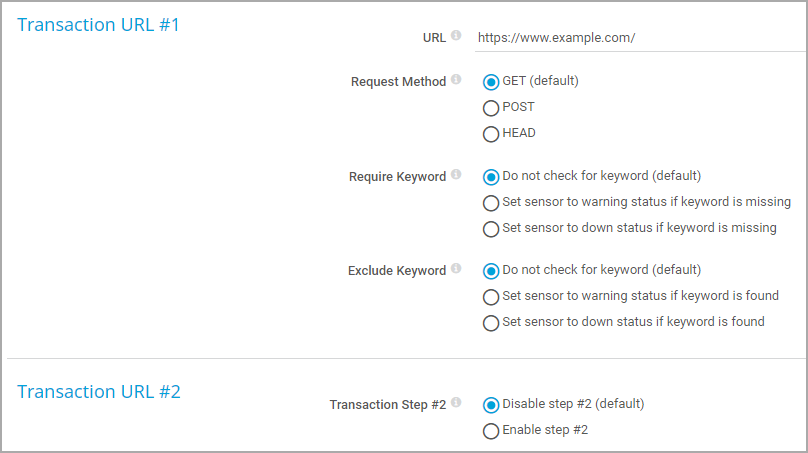Choose Disable step #2 (default)

pos(491,405)
